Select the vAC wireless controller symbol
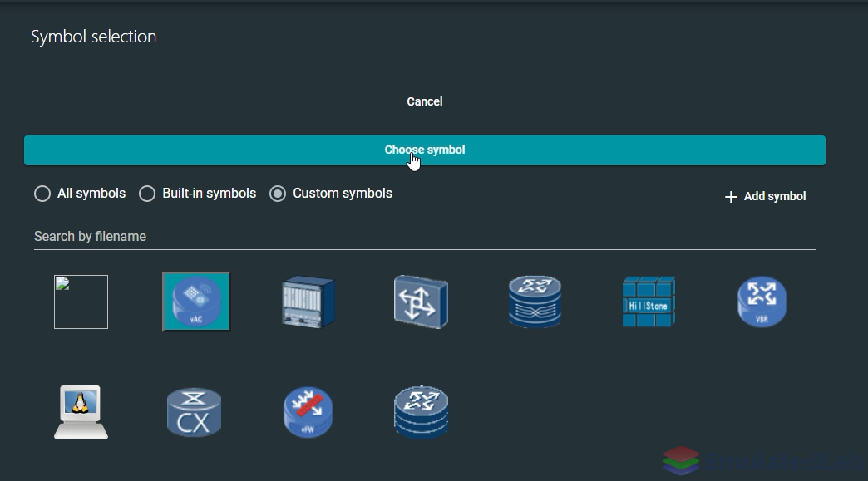This screenshot has height=481, width=868. click(196, 302)
